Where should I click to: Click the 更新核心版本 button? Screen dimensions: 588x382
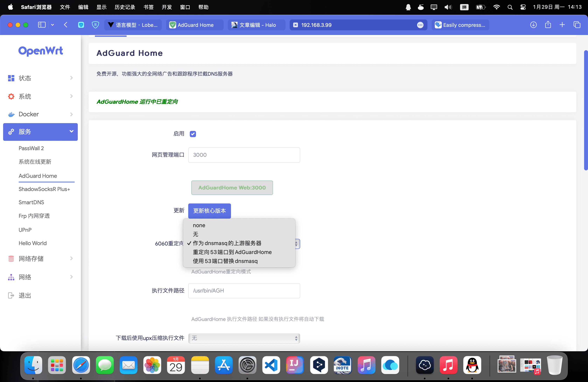[x=209, y=211]
